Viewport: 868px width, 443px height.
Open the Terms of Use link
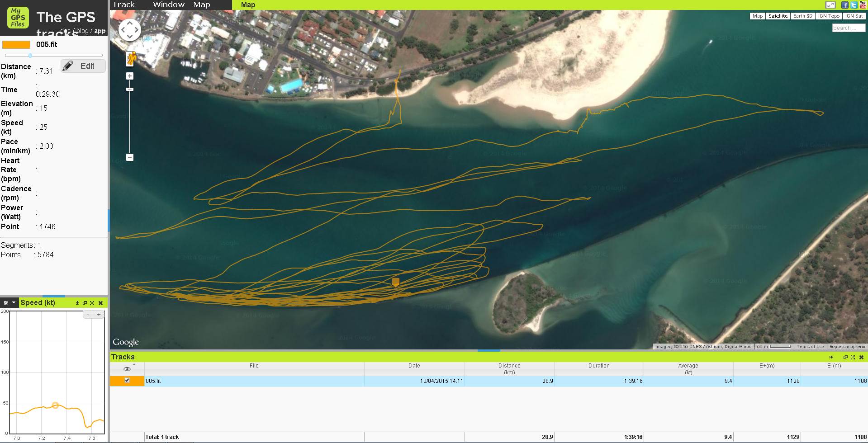click(x=810, y=347)
